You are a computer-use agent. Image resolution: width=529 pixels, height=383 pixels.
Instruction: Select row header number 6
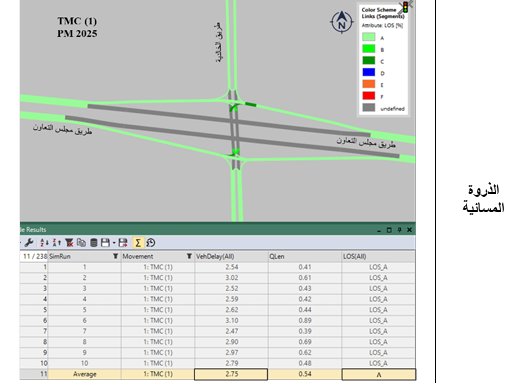click(x=34, y=321)
